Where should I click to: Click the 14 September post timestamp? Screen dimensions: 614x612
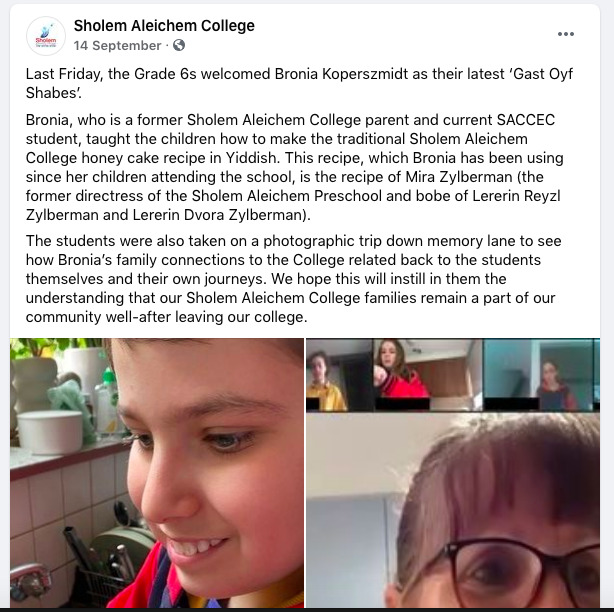click(117, 45)
